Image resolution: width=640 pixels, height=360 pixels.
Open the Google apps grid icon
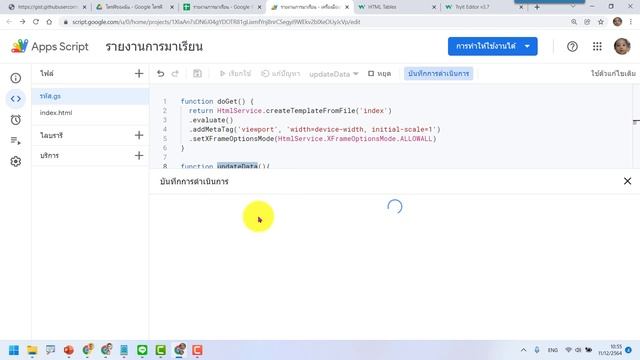tap(597, 47)
